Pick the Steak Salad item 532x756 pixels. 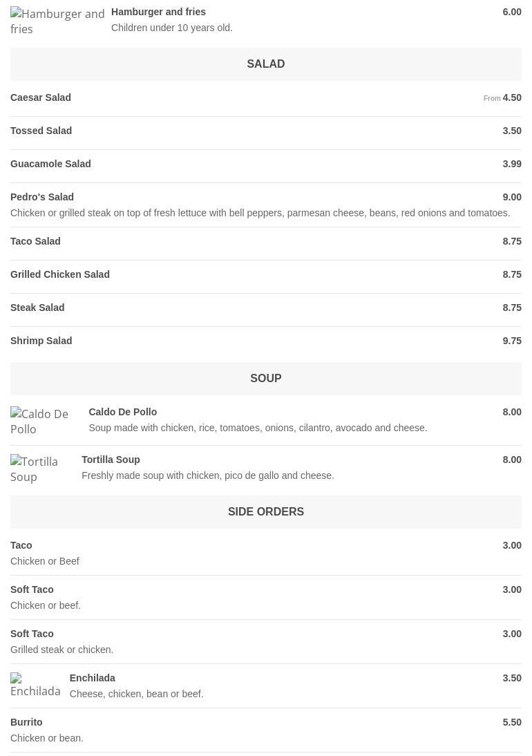tap(37, 308)
